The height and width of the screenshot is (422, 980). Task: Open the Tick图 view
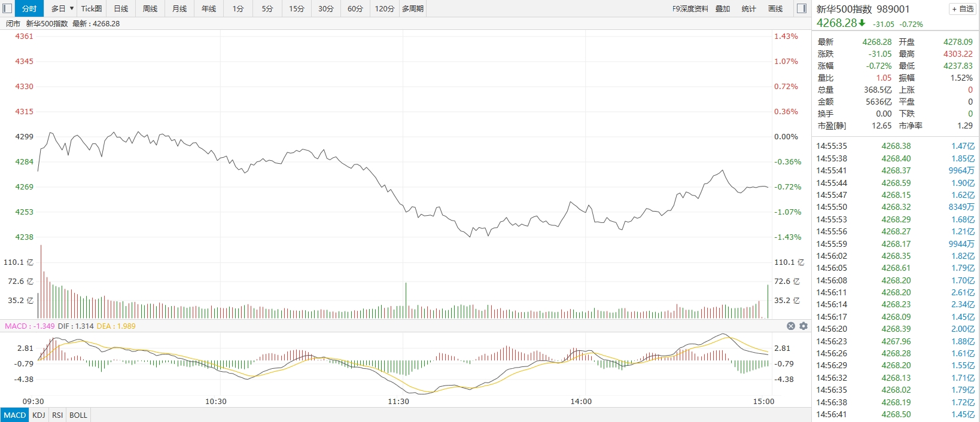pos(92,8)
